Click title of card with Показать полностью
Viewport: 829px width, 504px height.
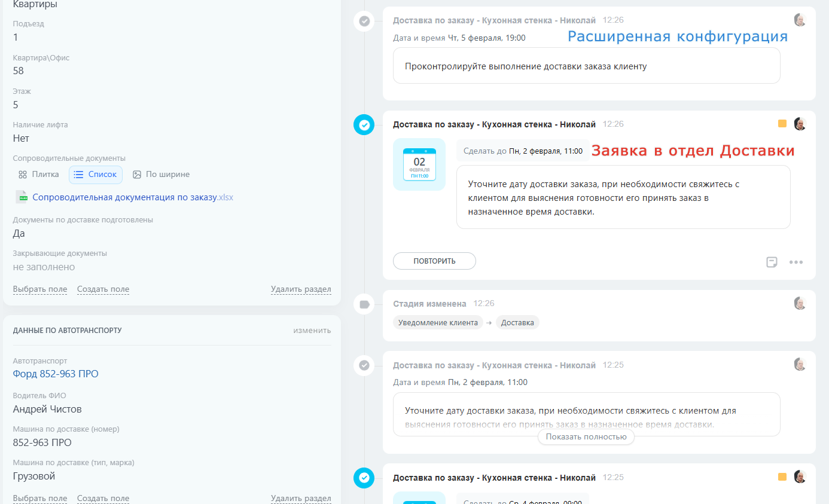pos(494,365)
